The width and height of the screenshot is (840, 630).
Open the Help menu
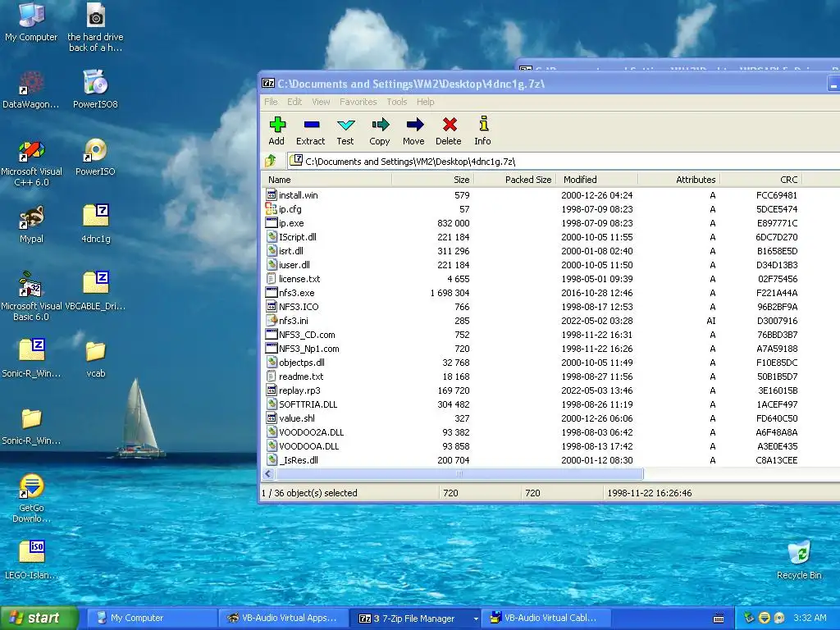point(426,102)
